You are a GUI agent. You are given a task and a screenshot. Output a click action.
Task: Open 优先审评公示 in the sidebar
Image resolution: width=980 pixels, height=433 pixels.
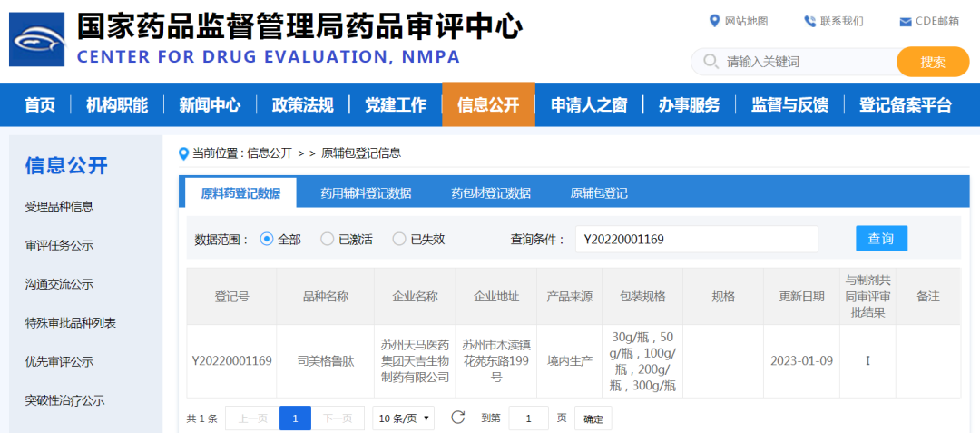(x=59, y=361)
